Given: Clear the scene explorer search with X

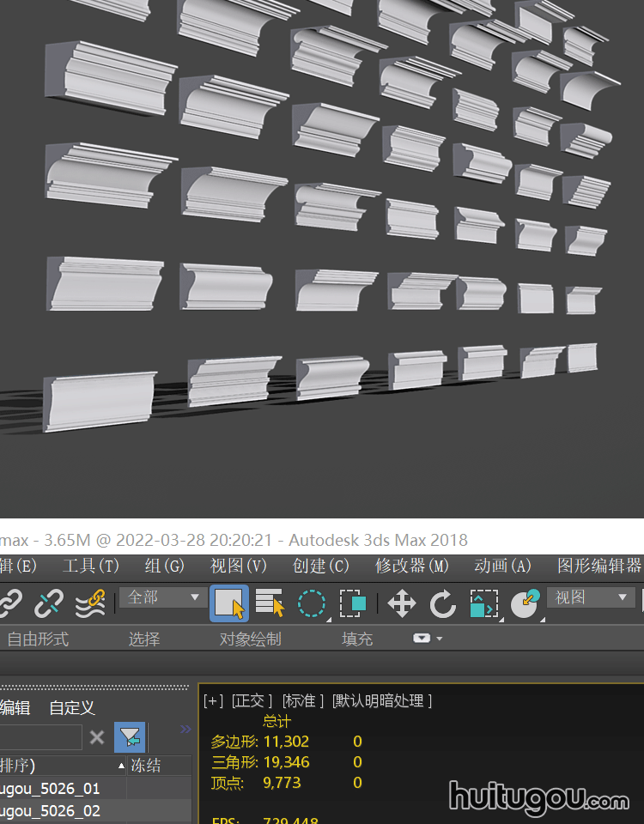Looking at the screenshot, I should pyautogui.click(x=97, y=737).
